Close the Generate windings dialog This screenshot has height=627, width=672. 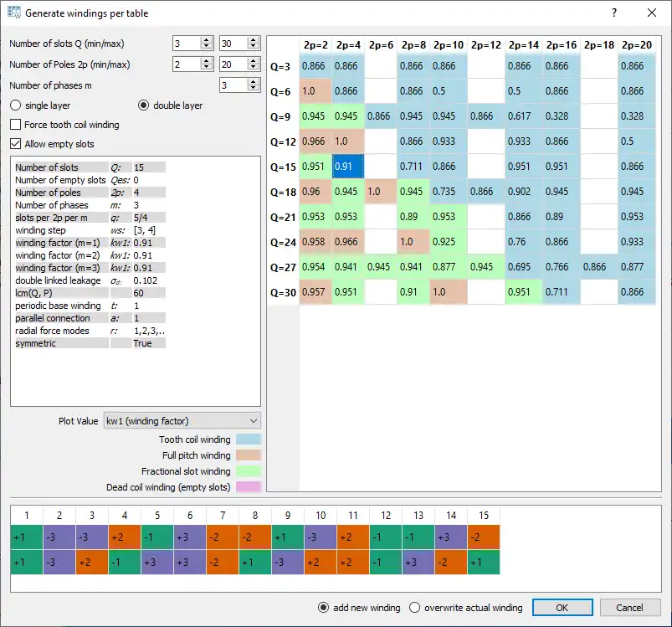pyautogui.click(x=652, y=13)
